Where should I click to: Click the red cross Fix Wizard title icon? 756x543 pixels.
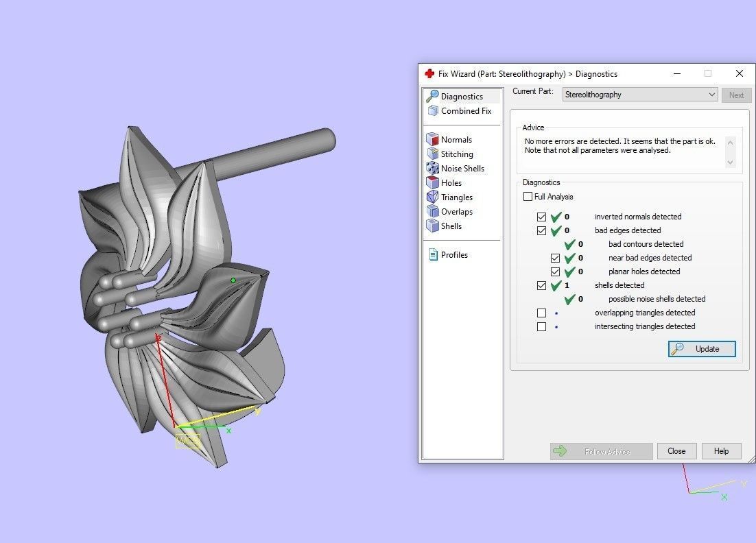click(429, 74)
